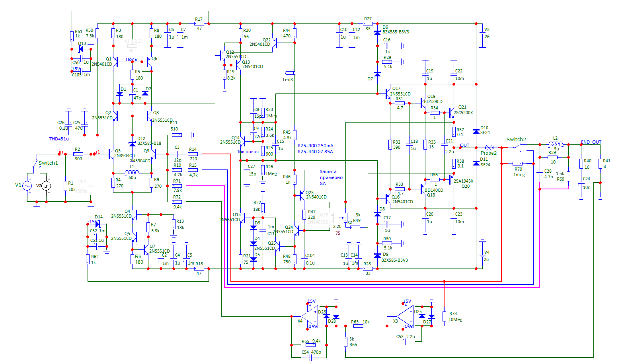The image size is (624, 364).
Task: Select the R49 3k resistor
Action: click(355, 227)
